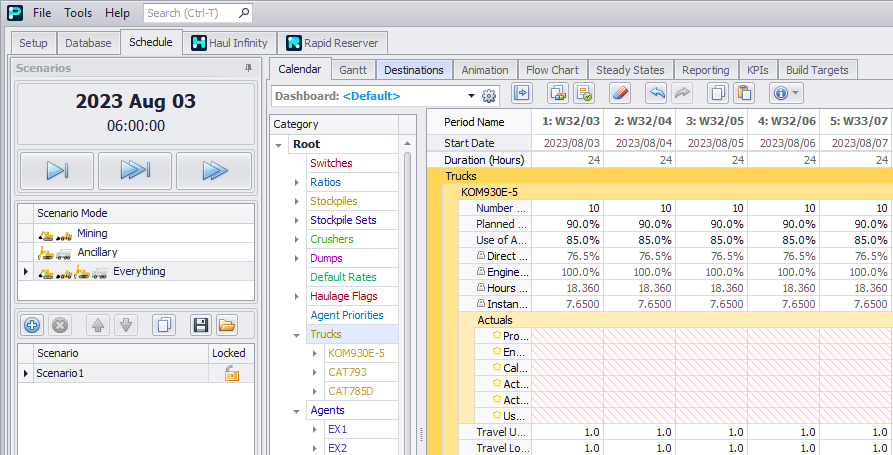
Task: Expand the KOM930E-5 tree node
Action: tap(314, 353)
